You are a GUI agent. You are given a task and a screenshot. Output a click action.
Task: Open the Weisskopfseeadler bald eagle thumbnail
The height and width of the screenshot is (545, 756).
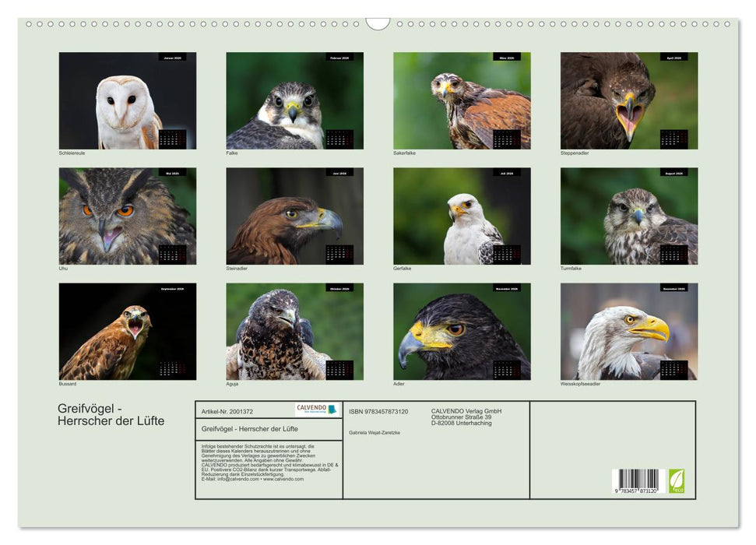click(x=628, y=331)
